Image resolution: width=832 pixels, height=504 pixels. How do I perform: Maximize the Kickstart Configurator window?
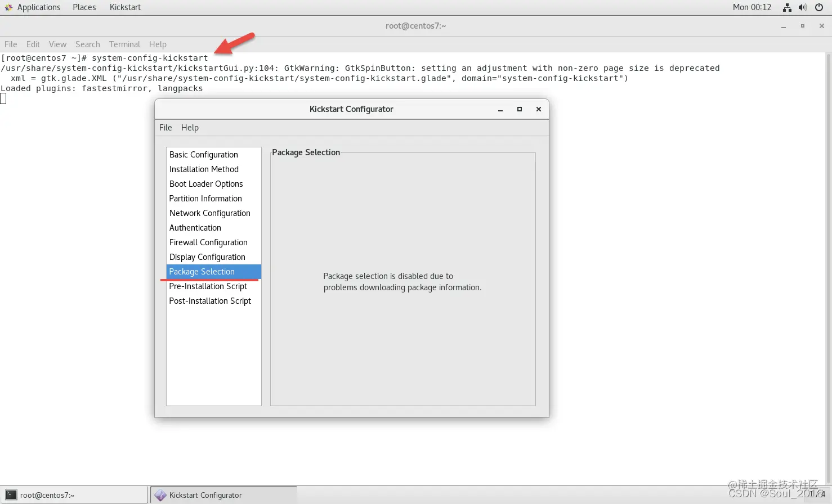click(520, 109)
